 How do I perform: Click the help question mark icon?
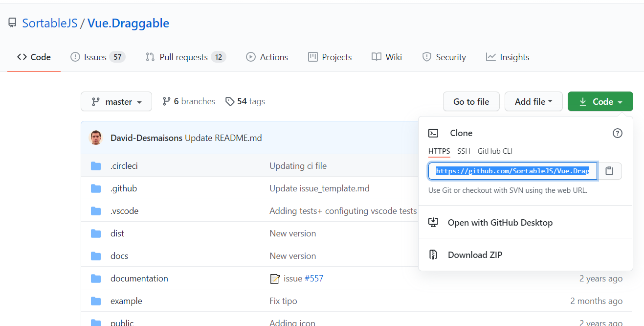618,133
